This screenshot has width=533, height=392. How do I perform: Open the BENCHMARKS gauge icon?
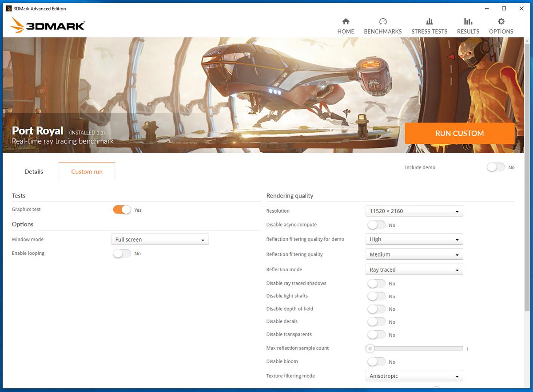[383, 22]
